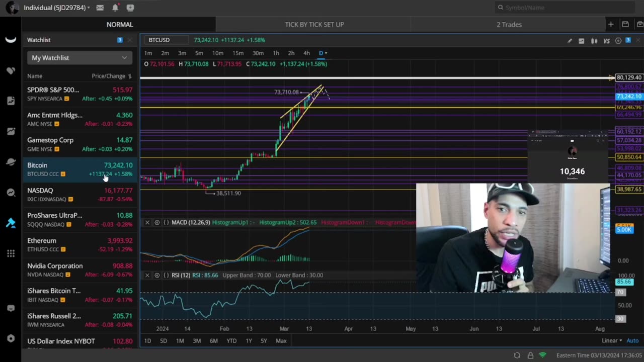The height and width of the screenshot is (362, 644).
Task: Open the Linear scale dropdown
Action: tap(612, 340)
